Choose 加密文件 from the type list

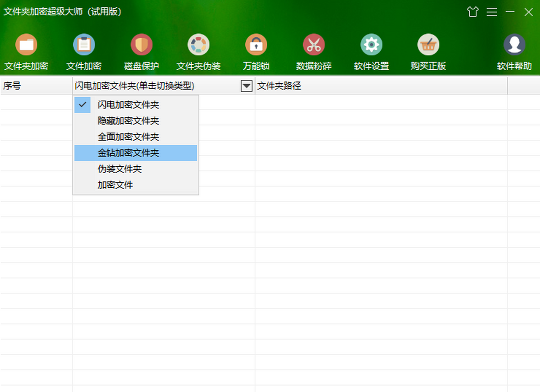[115, 185]
